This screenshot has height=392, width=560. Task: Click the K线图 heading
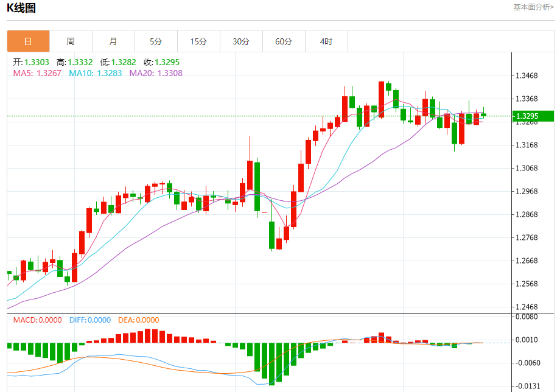coord(21,7)
